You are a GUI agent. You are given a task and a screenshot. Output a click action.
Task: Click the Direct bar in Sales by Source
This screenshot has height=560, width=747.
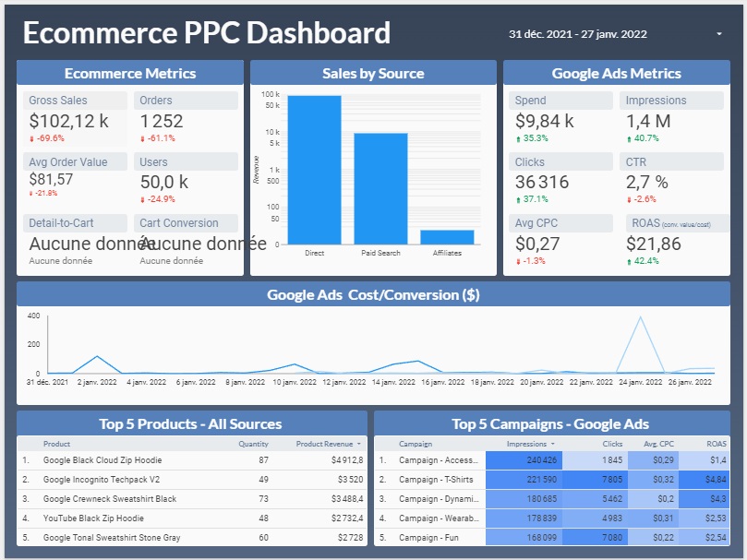coord(315,170)
